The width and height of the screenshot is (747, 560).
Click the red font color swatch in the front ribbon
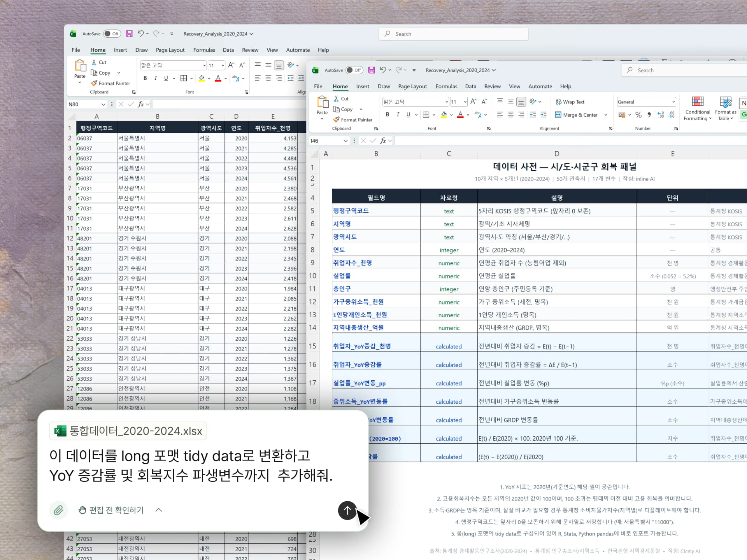(460, 115)
